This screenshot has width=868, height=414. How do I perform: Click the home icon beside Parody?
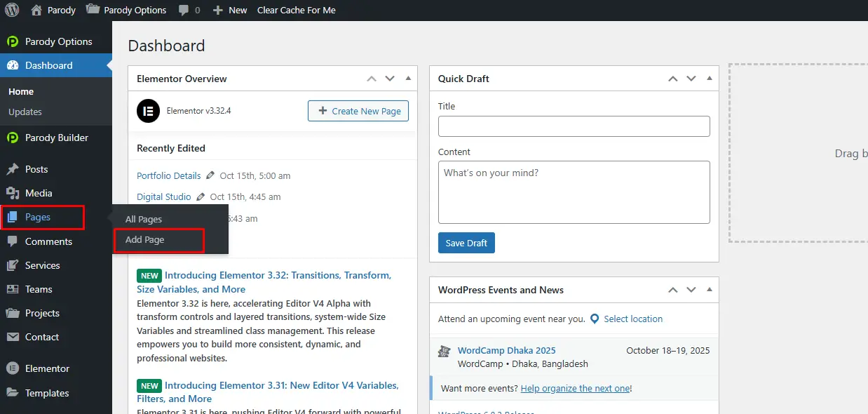click(x=36, y=10)
